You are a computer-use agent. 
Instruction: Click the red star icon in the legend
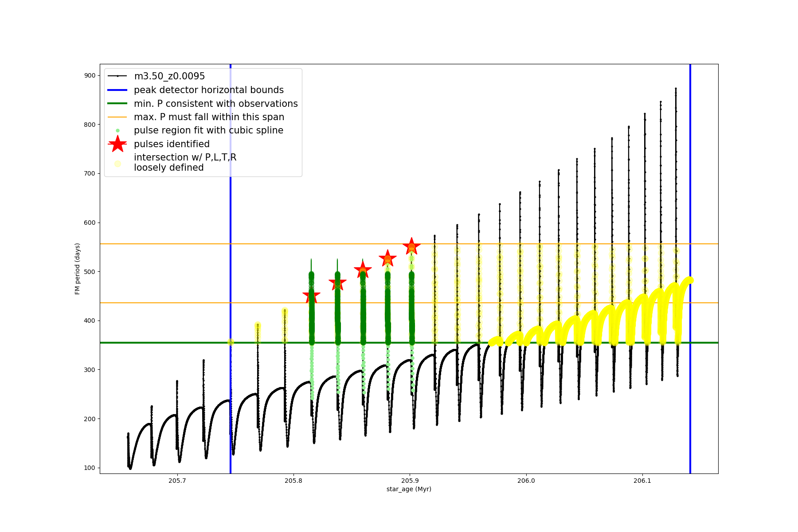pos(117,144)
